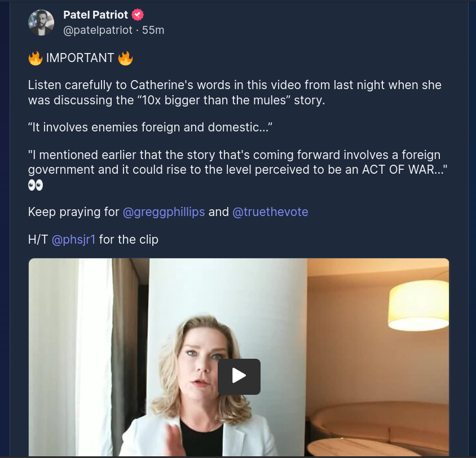Click the "Keep praying for" text

74,212
